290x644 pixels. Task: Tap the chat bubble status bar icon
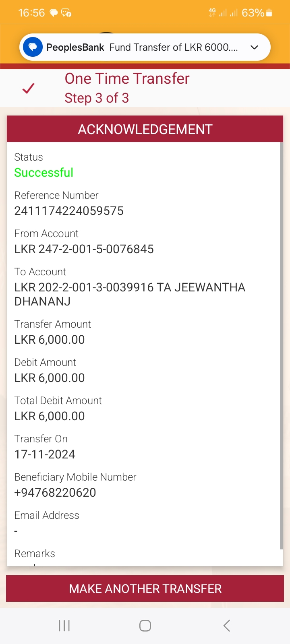pos(54,13)
